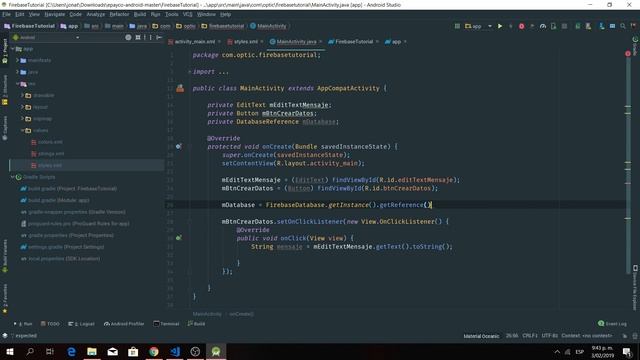Screen dimensions: 640x360
Task: Toggle the Run tool window at the bottom
Action: click(x=23, y=324)
